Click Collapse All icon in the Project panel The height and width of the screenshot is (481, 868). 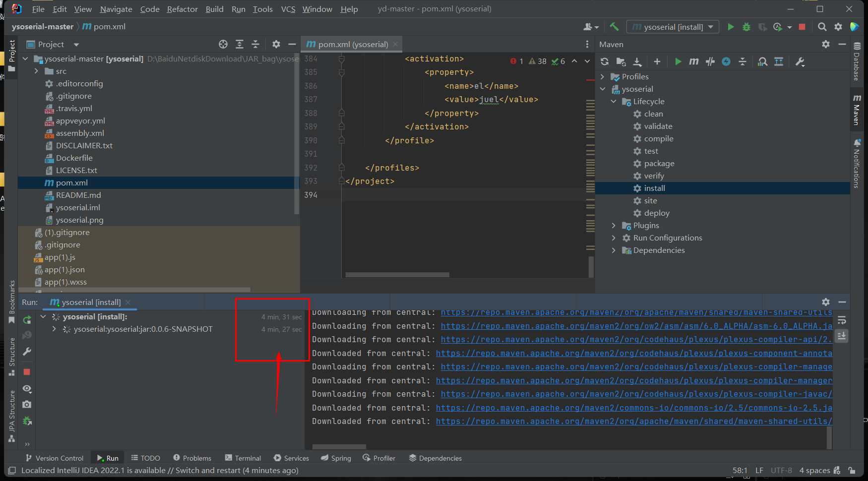255,44
